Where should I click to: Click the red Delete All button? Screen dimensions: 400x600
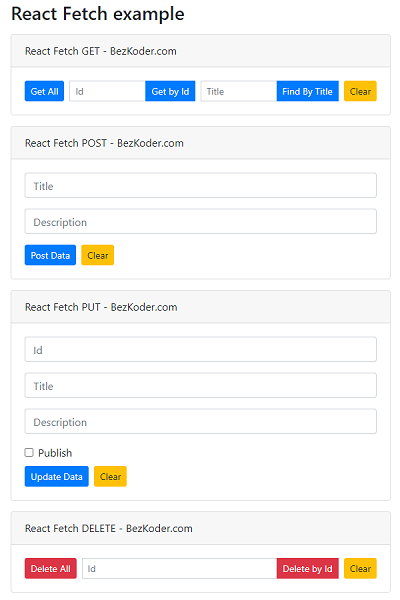pos(51,569)
